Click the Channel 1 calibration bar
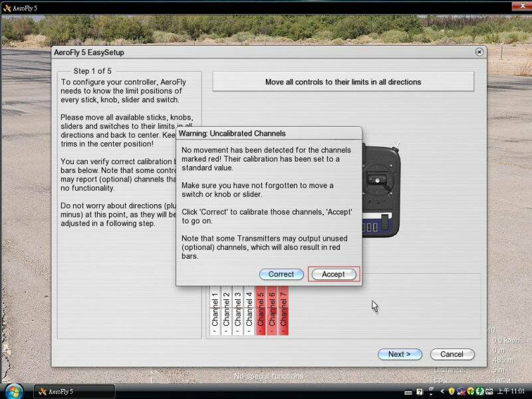 (x=215, y=311)
